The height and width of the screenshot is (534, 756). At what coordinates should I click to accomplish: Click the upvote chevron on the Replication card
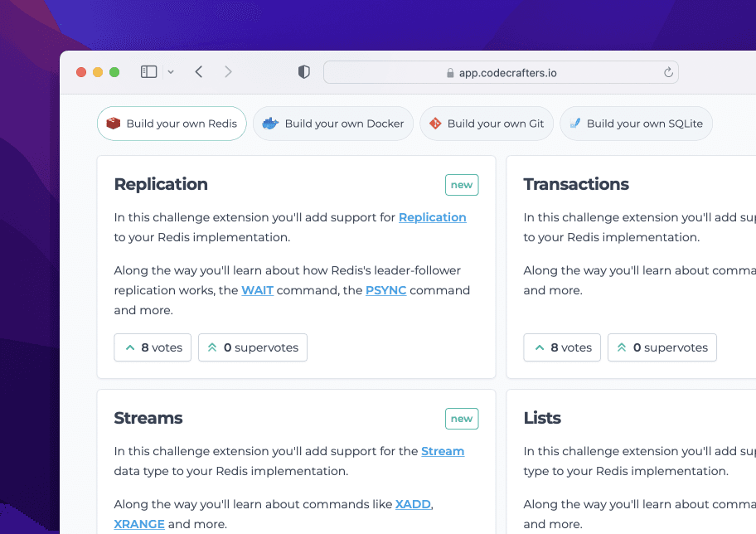(128, 347)
